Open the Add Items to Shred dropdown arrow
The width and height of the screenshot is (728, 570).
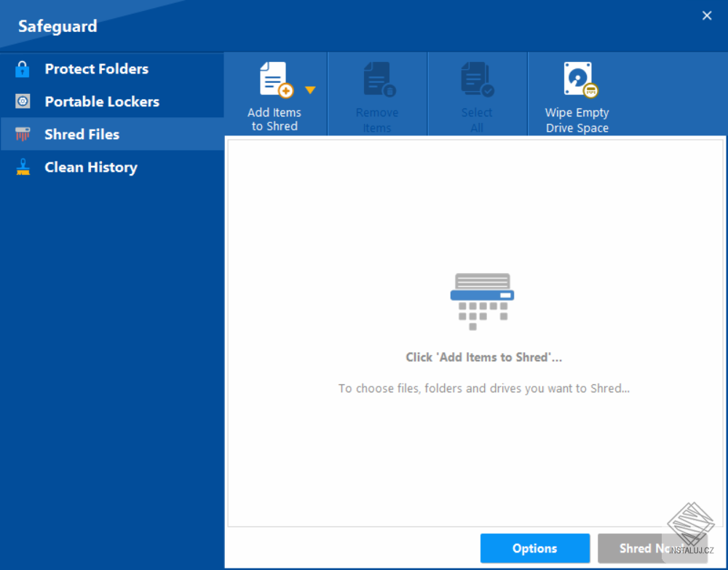(x=310, y=89)
